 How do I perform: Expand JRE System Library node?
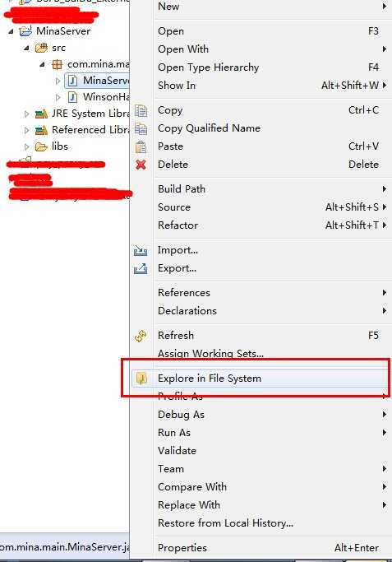26,114
